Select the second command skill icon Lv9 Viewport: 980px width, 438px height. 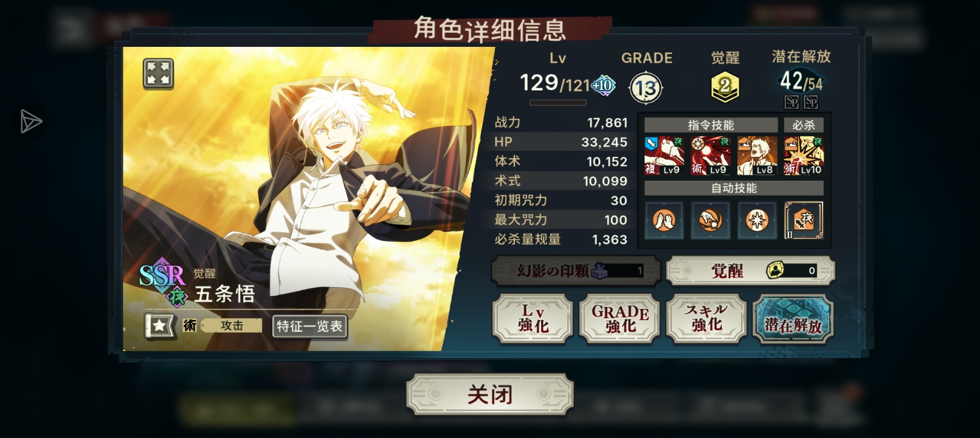710,156
